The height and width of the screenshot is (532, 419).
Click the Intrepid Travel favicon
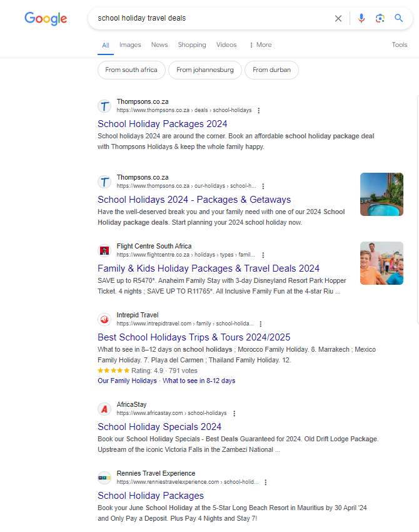104,319
